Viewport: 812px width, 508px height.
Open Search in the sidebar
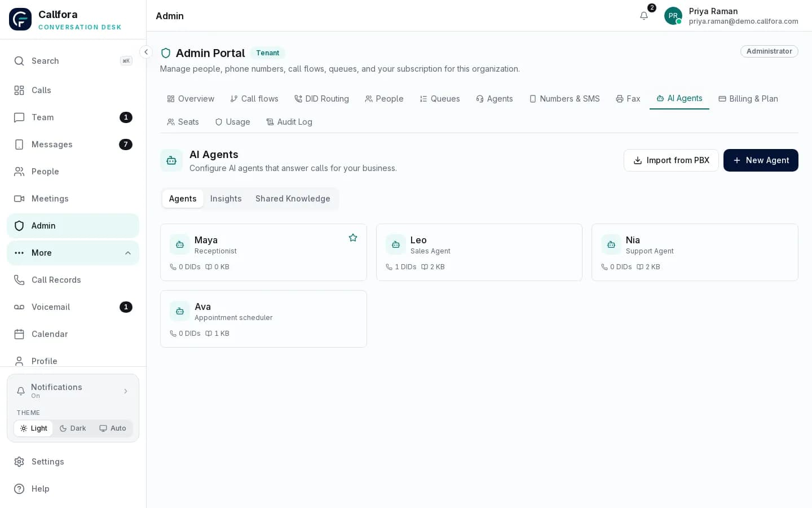[x=73, y=61]
